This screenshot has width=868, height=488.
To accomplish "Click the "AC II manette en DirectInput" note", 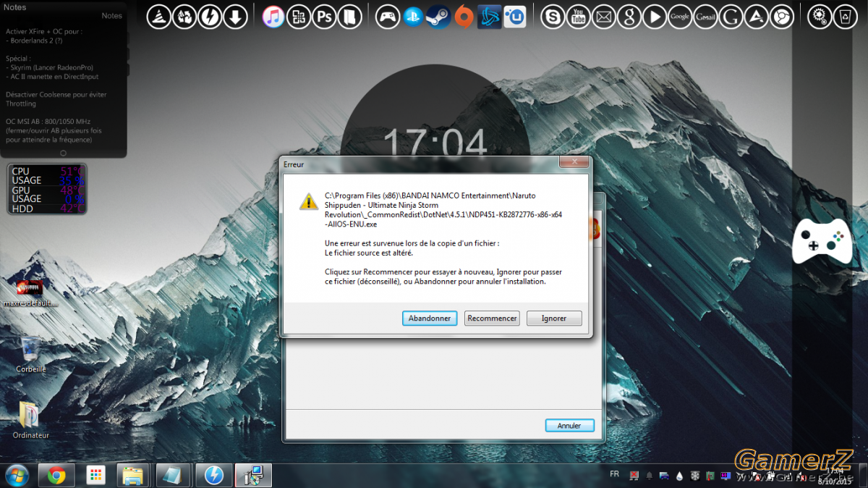I will coord(52,76).
